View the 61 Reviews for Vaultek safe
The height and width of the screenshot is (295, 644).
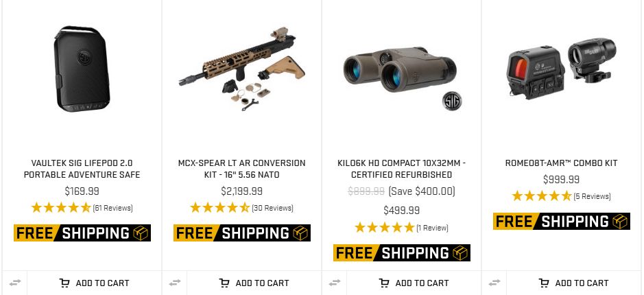pyautogui.click(x=112, y=208)
